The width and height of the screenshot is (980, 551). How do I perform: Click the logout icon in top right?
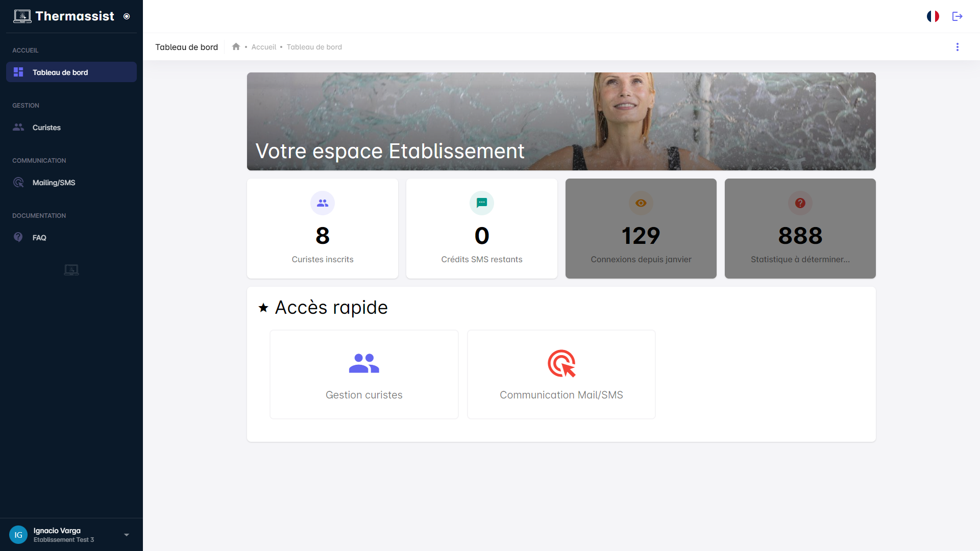coord(957,16)
